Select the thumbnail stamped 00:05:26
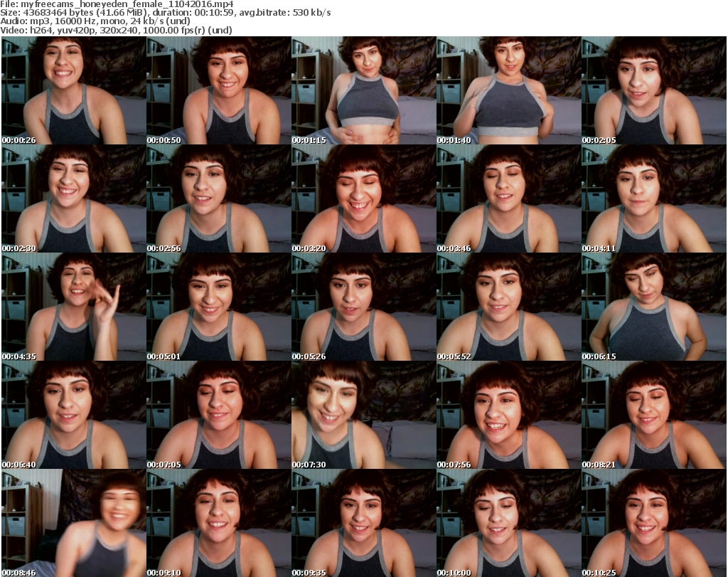This screenshot has width=728, height=577. (364, 307)
